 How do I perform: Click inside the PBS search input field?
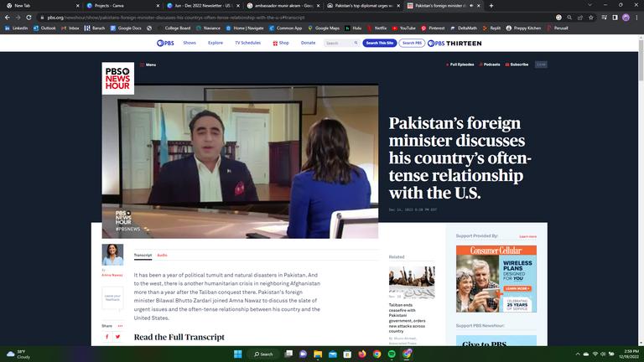[x=339, y=43]
